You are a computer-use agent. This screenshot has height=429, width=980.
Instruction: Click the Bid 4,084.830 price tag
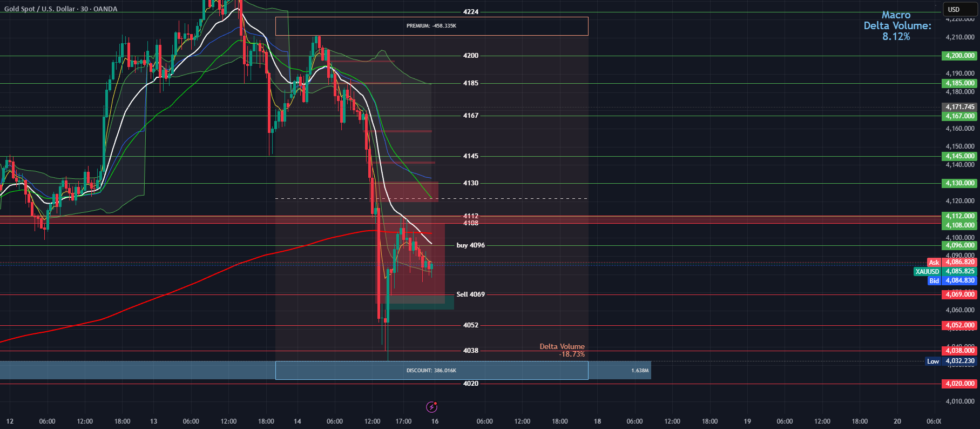952,280
